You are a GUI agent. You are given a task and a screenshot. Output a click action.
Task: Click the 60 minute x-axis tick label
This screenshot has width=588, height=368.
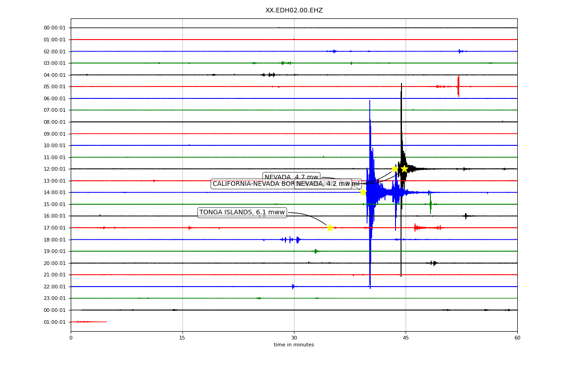517,338
